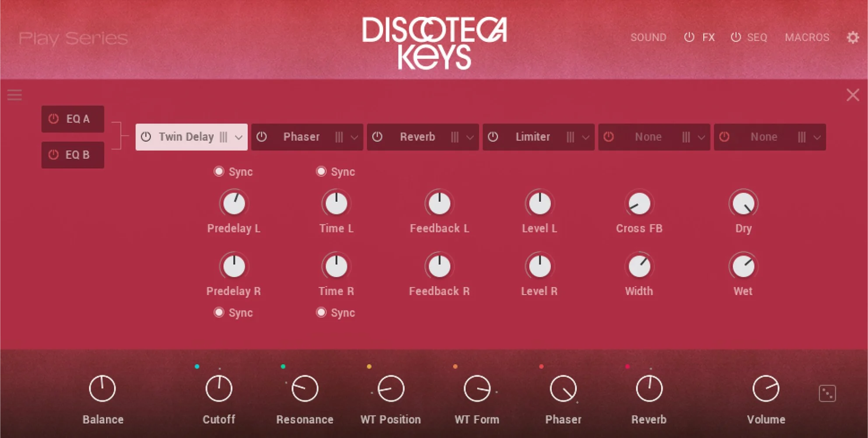Image resolution: width=868 pixels, height=438 pixels.
Task: Open the Limiter slot dropdown
Action: [x=585, y=137]
